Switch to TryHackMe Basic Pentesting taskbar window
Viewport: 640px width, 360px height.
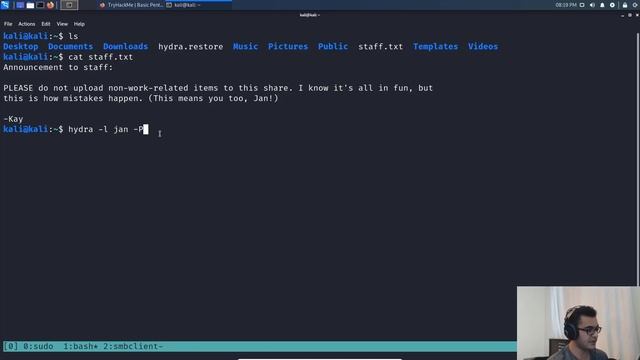131,5
